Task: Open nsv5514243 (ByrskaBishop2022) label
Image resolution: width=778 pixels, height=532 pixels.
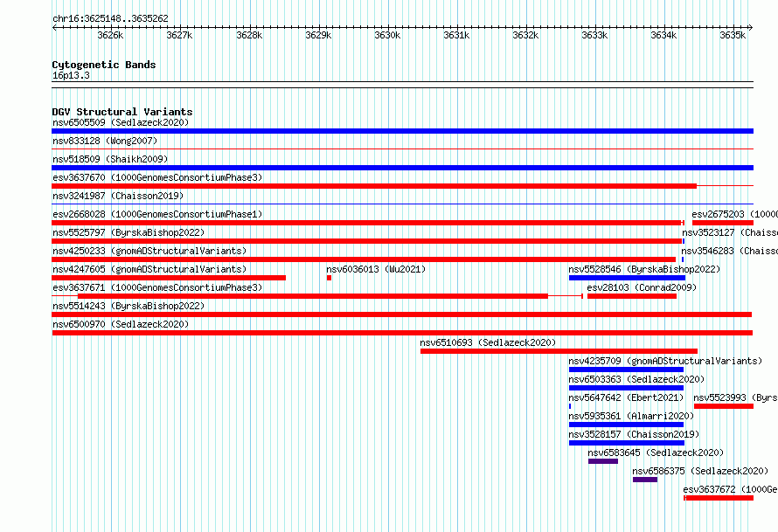Action: point(129,306)
